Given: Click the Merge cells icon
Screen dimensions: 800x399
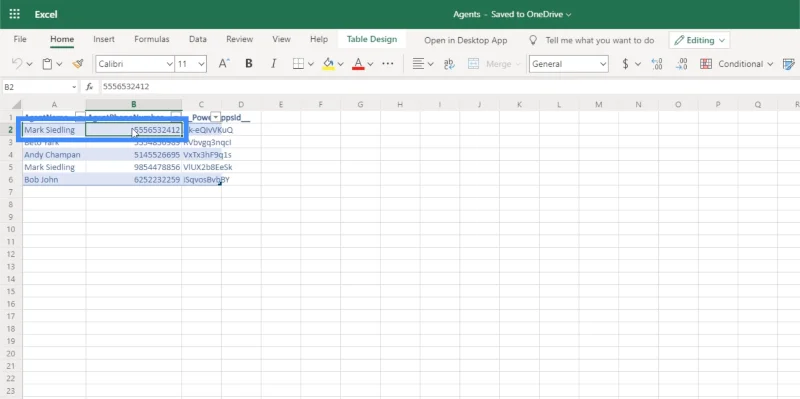Looking at the screenshot, I should pyautogui.click(x=473, y=64).
